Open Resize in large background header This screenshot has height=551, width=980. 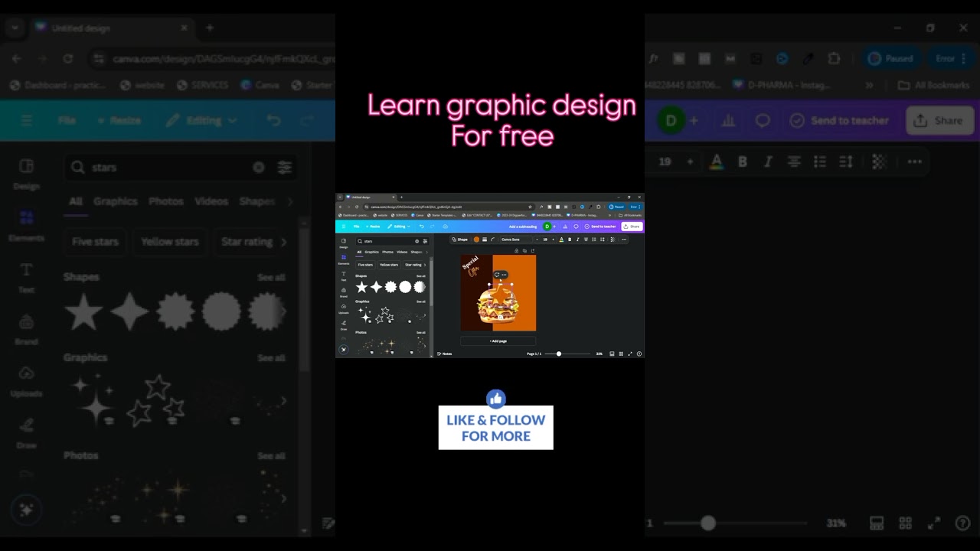click(x=119, y=120)
